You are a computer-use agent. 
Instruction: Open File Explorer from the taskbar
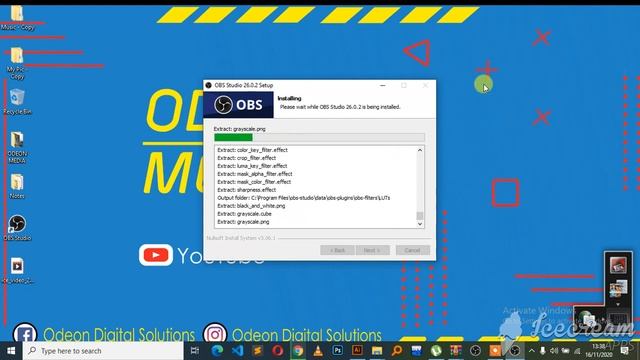click(377, 351)
